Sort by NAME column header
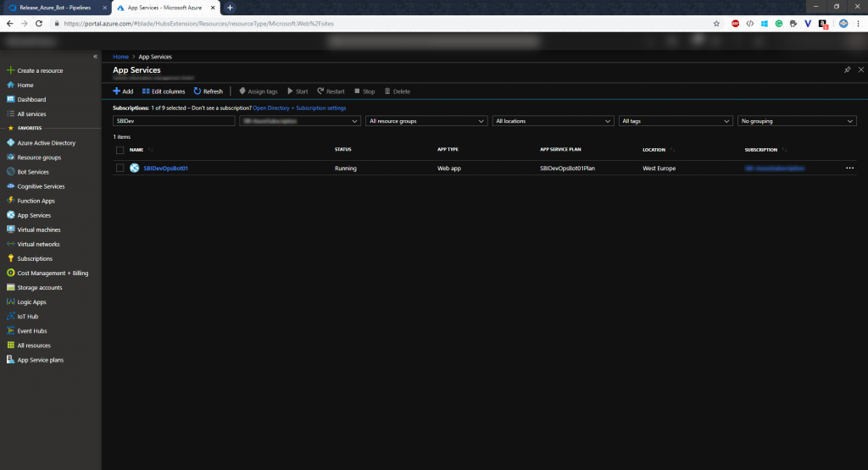 pos(136,150)
